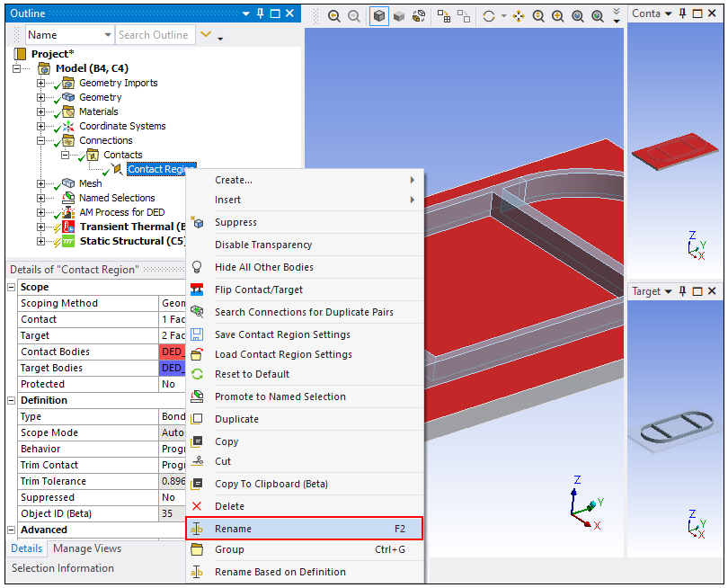Click Promote to Named Selection
728x588 pixels.
pos(280,396)
